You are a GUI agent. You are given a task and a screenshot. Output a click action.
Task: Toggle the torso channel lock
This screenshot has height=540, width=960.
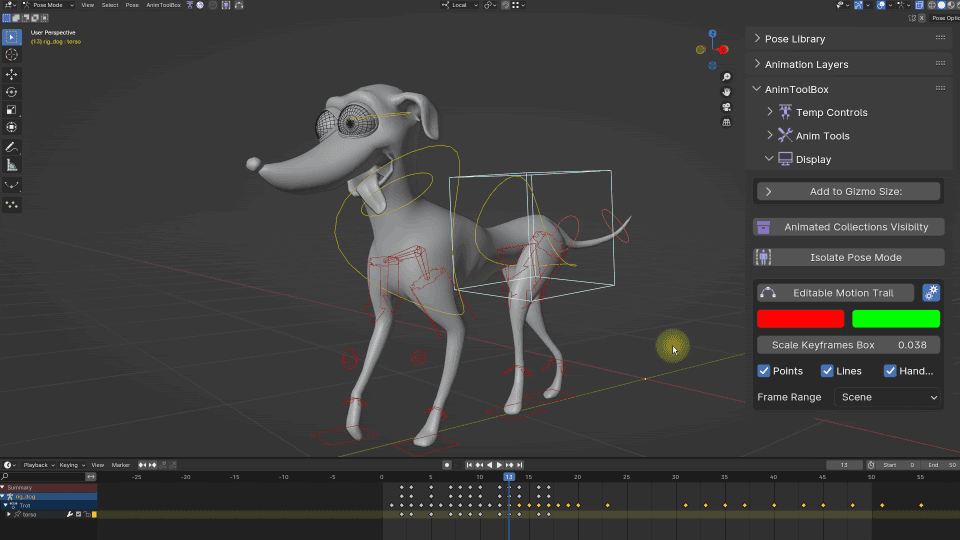tap(87, 514)
